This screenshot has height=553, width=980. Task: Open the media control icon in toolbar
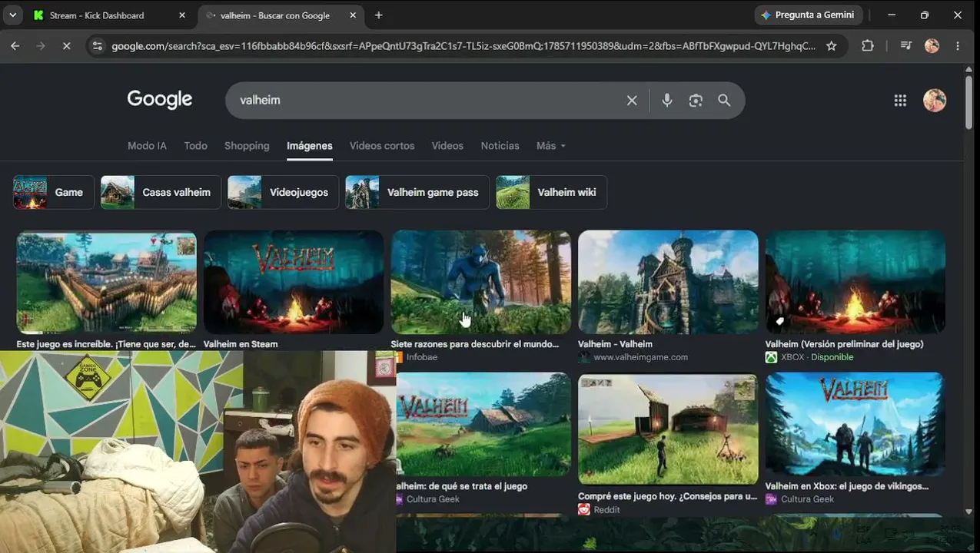coord(905,46)
